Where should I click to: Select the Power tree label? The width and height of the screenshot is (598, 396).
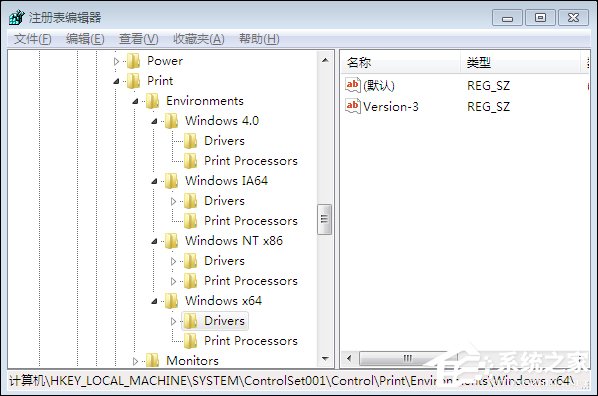[165, 61]
